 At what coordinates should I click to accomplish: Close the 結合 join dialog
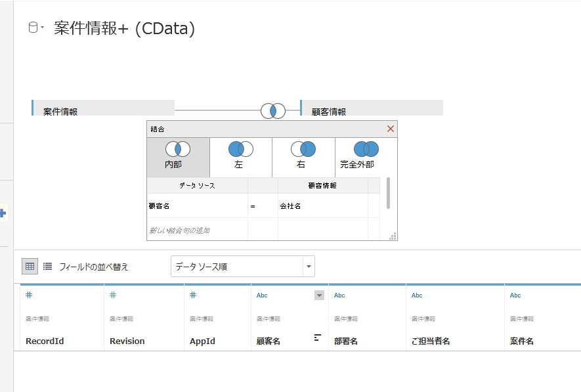coord(390,129)
